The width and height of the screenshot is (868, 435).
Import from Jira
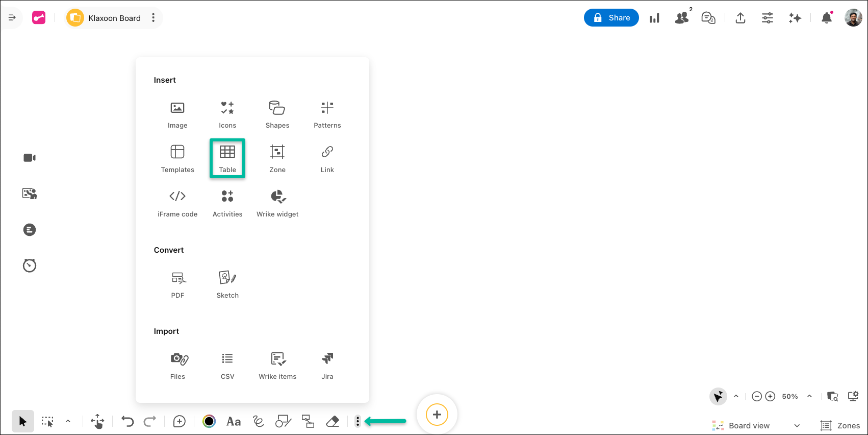click(327, 365)
